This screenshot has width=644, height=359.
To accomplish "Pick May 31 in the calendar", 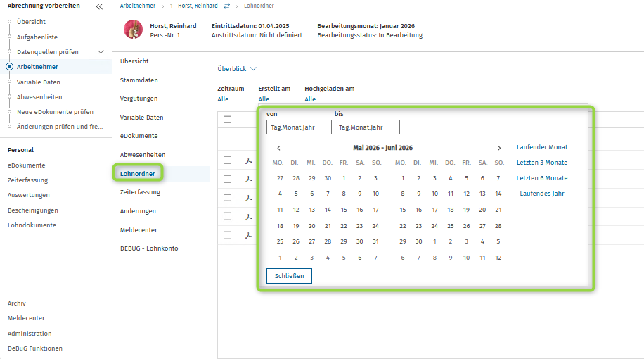I will (x=375, y=242).
